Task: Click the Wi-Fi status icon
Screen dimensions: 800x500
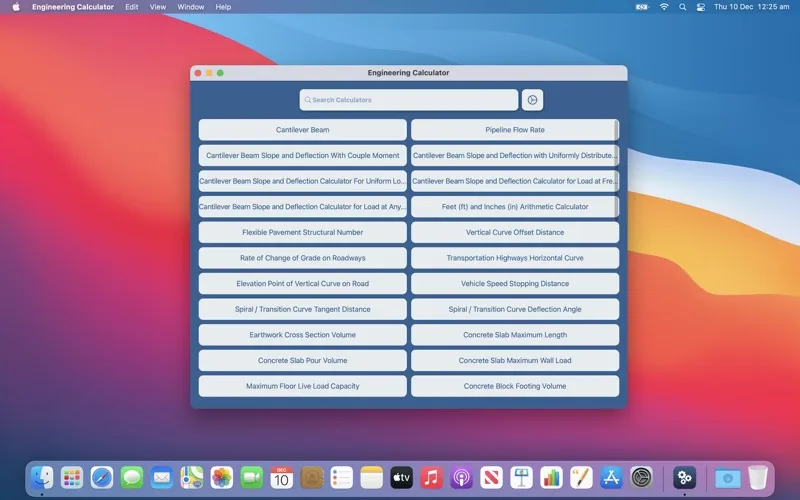Action: (664, 7)
